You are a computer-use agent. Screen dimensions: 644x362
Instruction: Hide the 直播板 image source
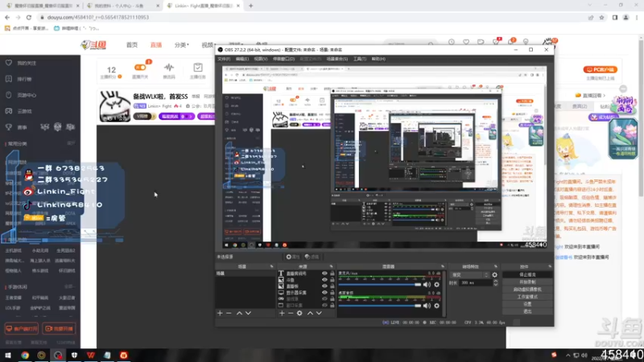pos(324,286)
